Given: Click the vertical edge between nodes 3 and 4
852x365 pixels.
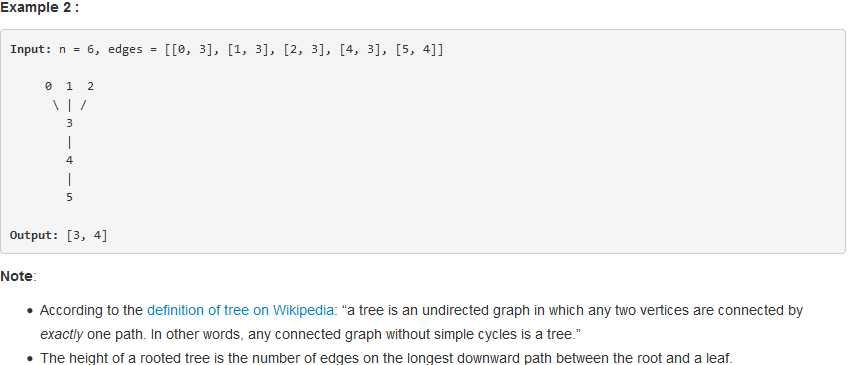Looking at the screenshot, I should pos(69,142).
